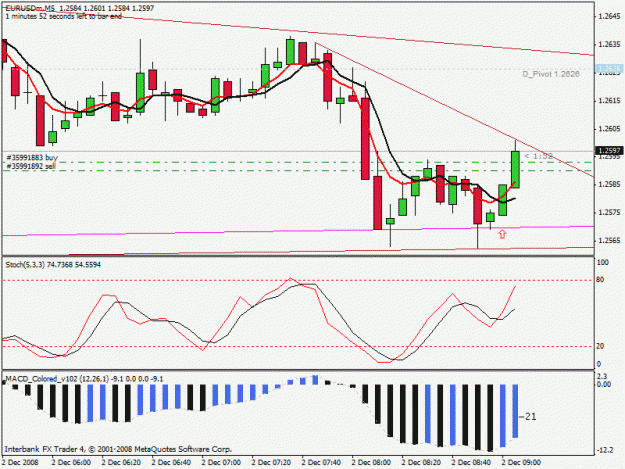The image size is (625, 469).
Task: Click the '2 Dec 06:00' time axis label
Action: [71, 463]
